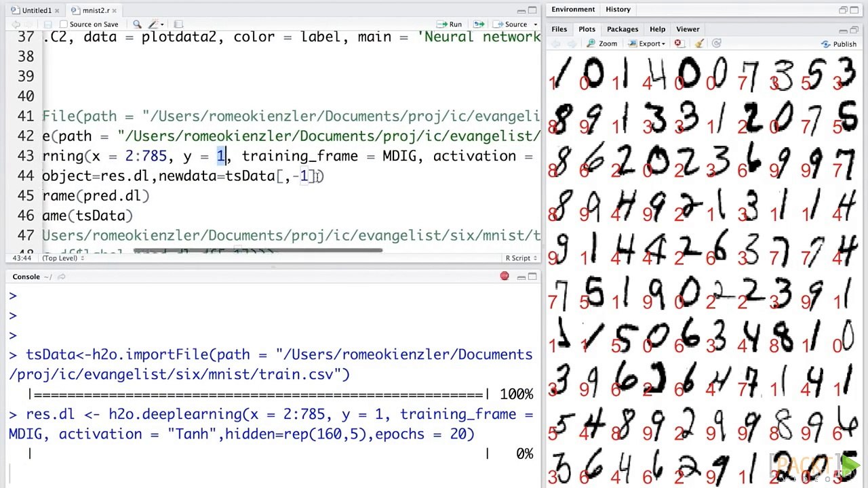
Task: Switch to the Files tab
Action: click(559, 29)
